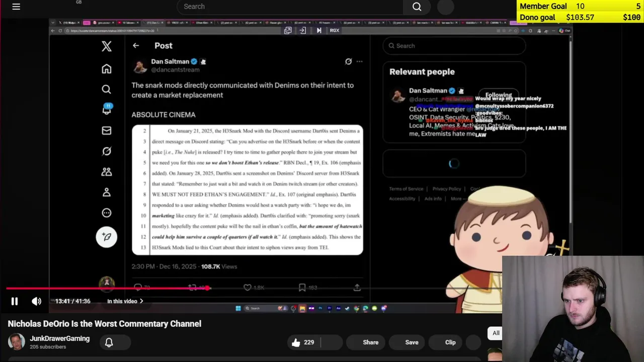644x362 pixels.
Task: Repost the Dan Saltman post
Action: coord(192,288)
